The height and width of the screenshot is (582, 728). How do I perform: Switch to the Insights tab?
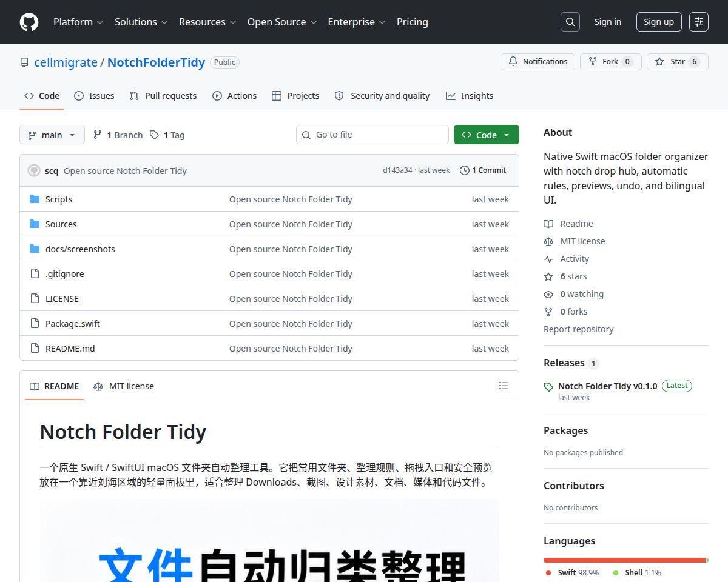470,96
